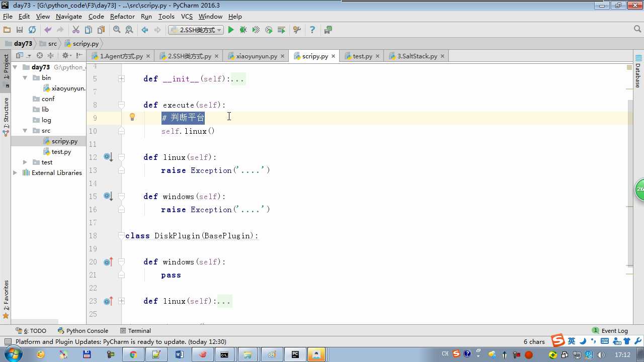Collapse the DiskPlugin class fold marker at line 18
Image resolution: width=644 pixels, height=362 pixels.
(121, 236)
